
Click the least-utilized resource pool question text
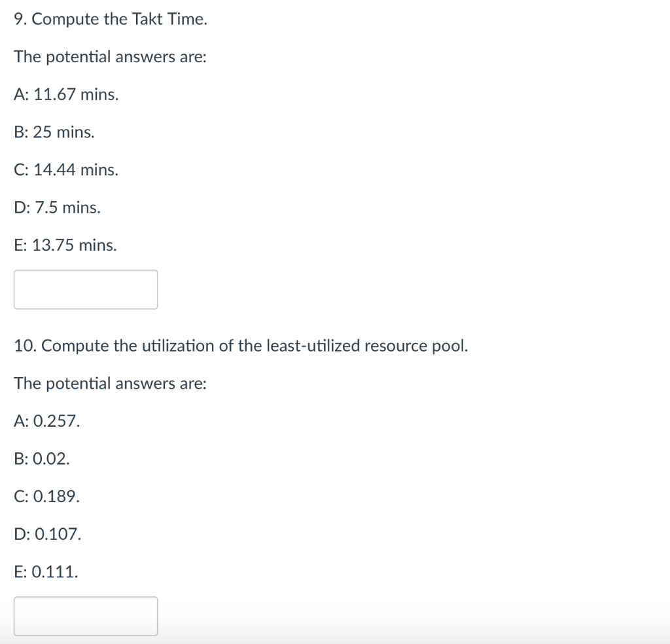click(241, 346)
